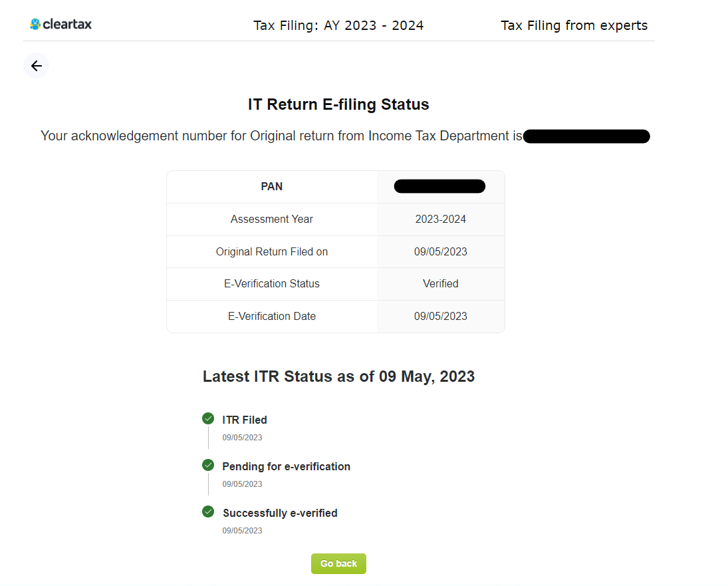
Task: Click the ClearTax logo
Action: (60, 23)
